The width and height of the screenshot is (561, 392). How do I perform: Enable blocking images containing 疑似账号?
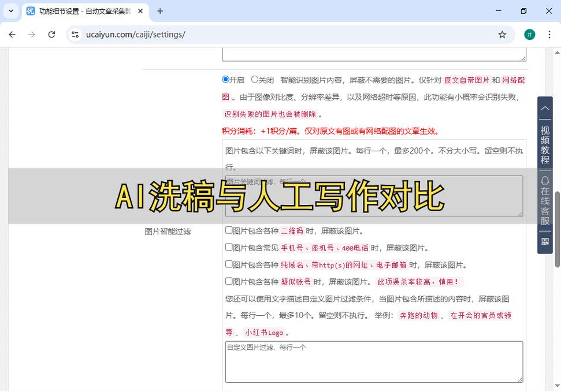click(229, 281)
